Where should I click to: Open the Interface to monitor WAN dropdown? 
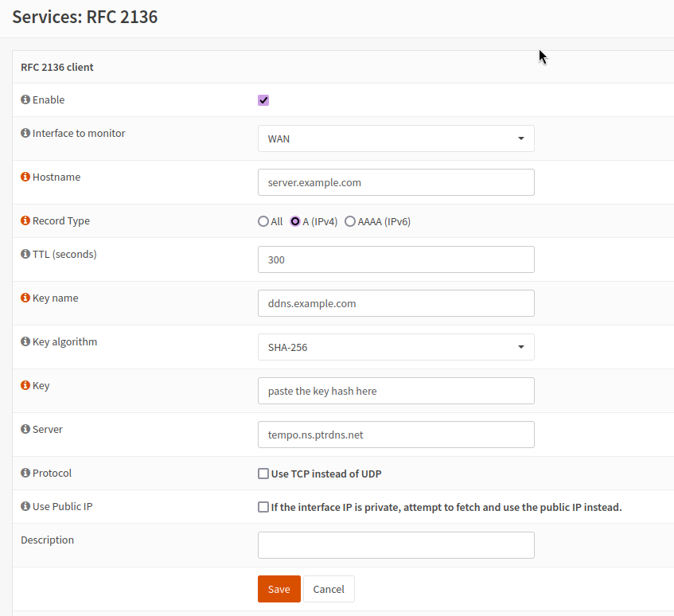pyautogui.click(x=396, y=138)
